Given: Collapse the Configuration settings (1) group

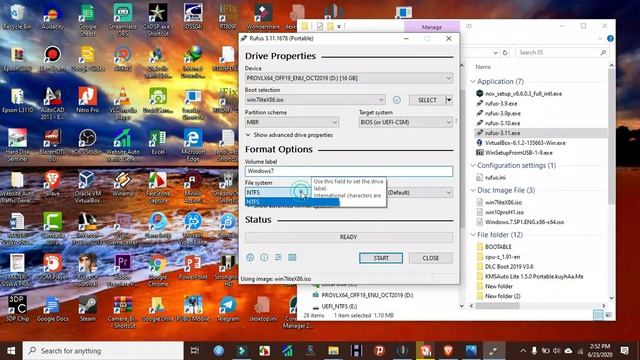Looking at the screenshot, I should (473, 165).
